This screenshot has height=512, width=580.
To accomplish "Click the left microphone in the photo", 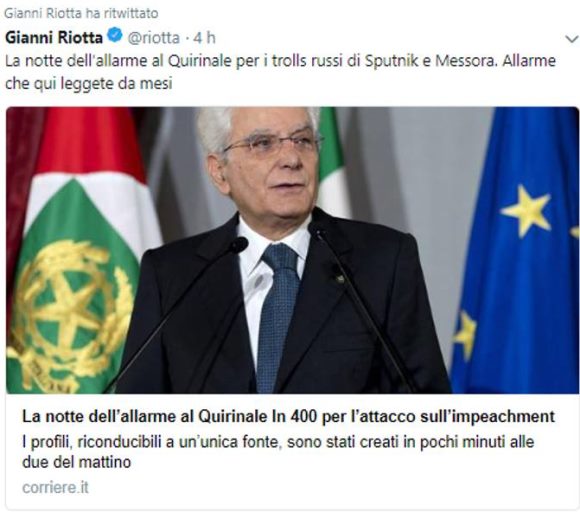I will [238, 245].
